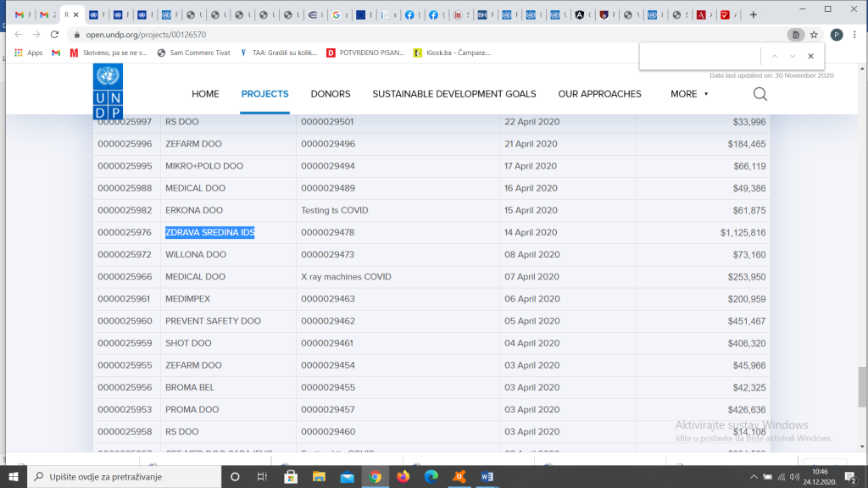Viewport: 868px width, 488px height.
Task: Jump to next find result arrow
Action: coord(793,56)
